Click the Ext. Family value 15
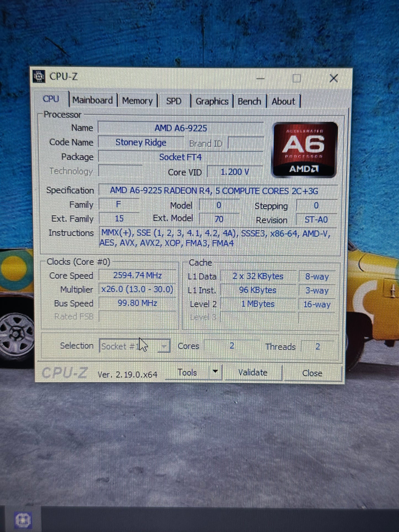The image size is (399, 532). [x=119, y=219]
